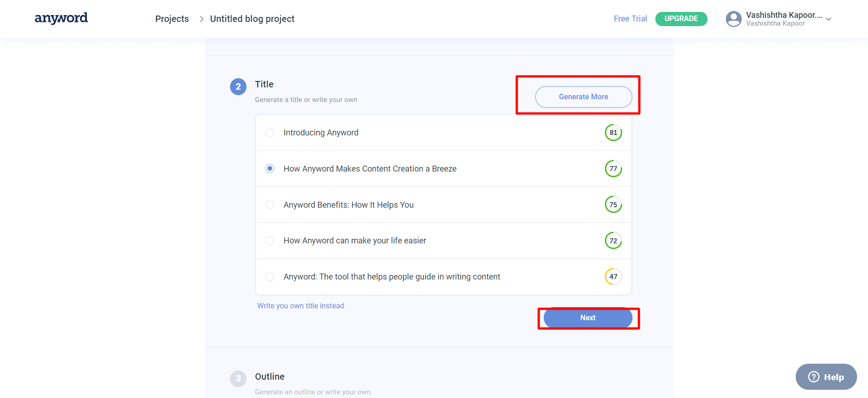The height and width of the screenshot is (398, 868).
Task: Click the blue Next button
Action: (x=588, y=318)
